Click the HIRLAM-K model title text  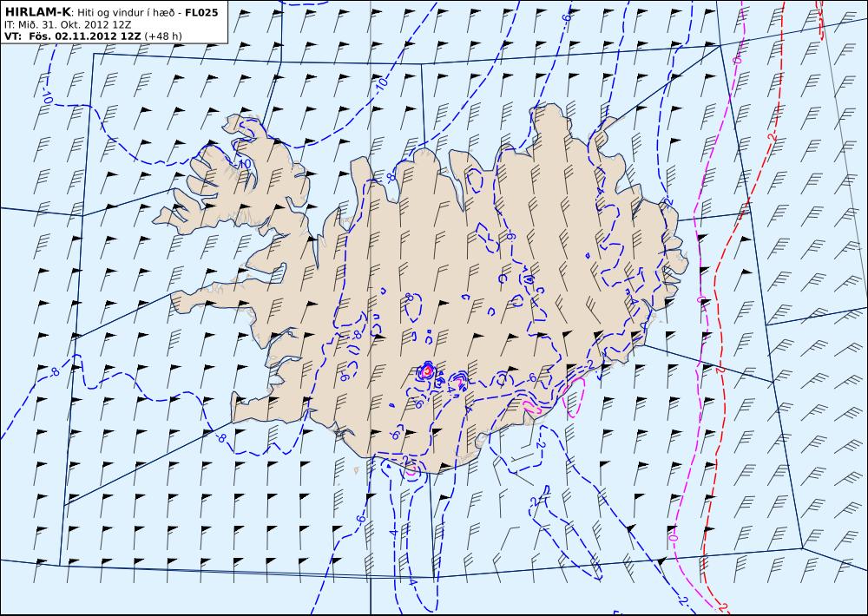click(37, 12)
